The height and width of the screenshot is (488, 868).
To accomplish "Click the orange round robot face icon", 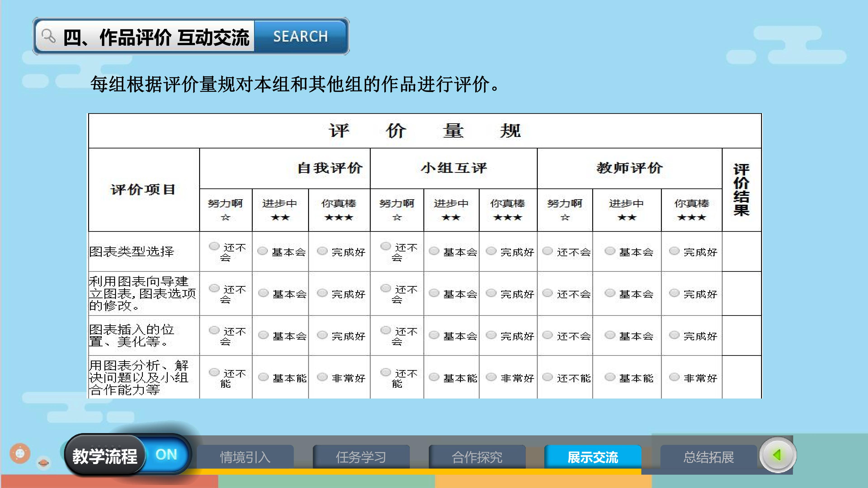I will 20,453.
